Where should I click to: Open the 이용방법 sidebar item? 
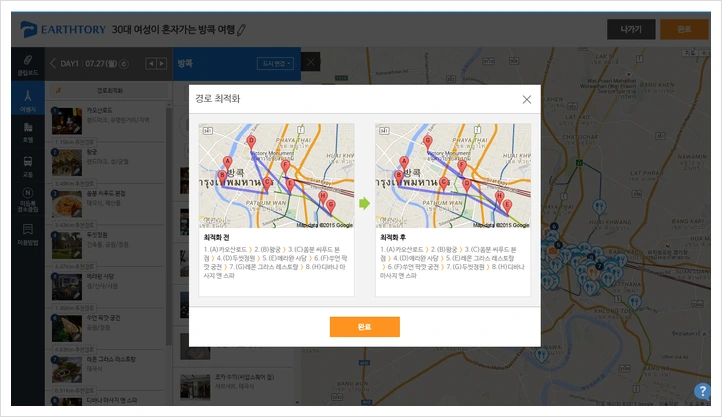point(28,234)
